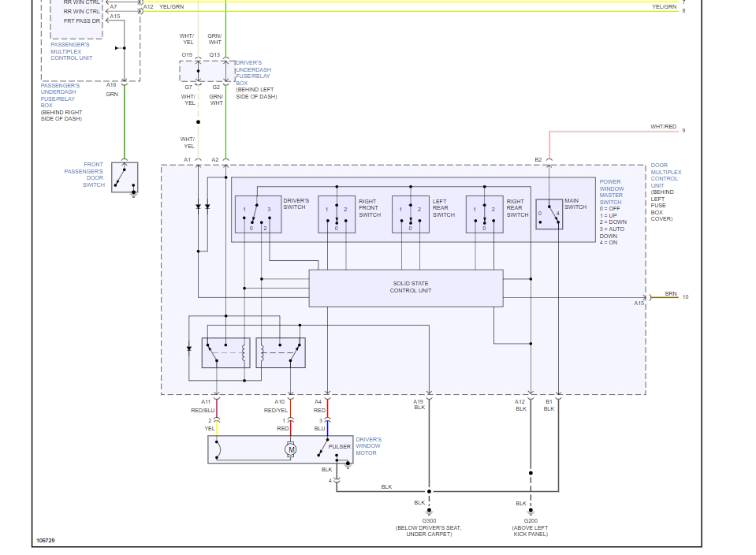Click the Right Rear Switch symbol
This screenshot has width=756, height=555.
tap(484, 214)
